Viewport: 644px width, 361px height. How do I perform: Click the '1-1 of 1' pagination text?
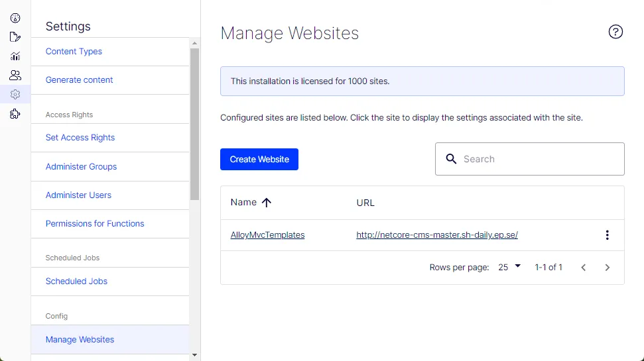pos(548,267)
